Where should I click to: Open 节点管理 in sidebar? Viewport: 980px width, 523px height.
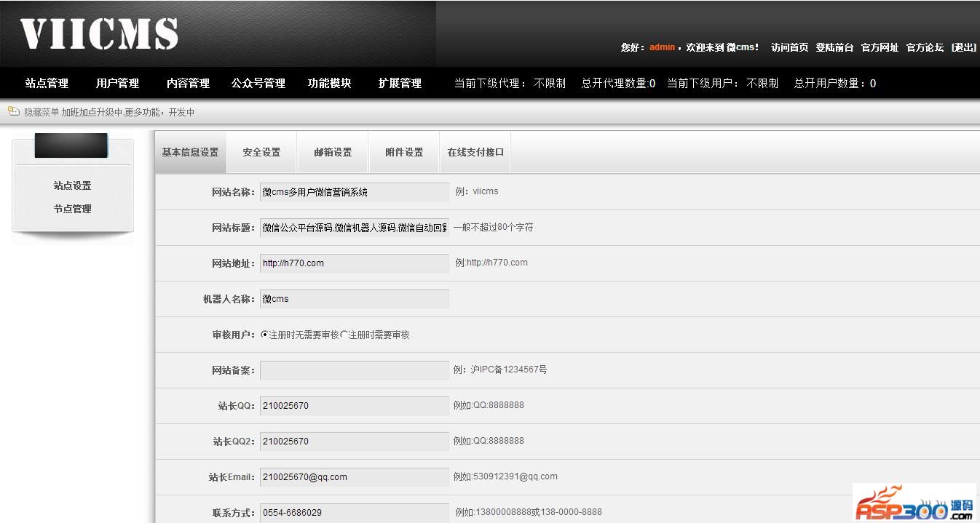72,209
